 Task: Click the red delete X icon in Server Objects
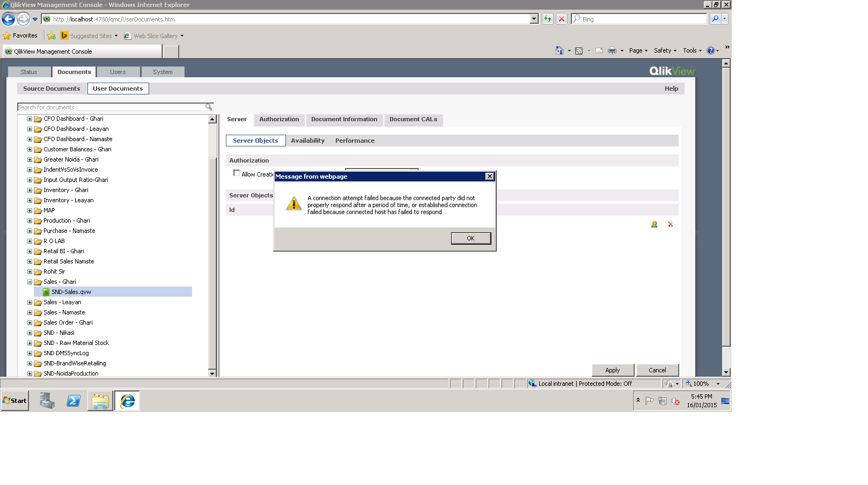671,225
